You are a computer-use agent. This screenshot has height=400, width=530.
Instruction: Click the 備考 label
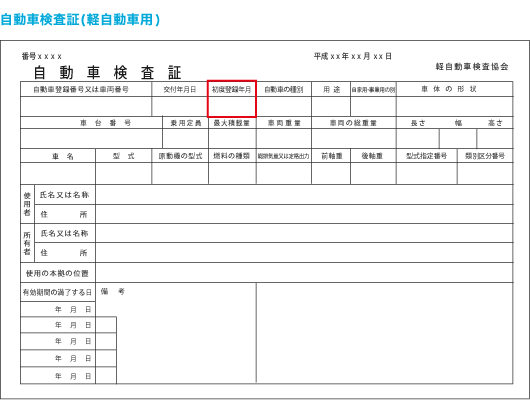click(x=113, y=291)
